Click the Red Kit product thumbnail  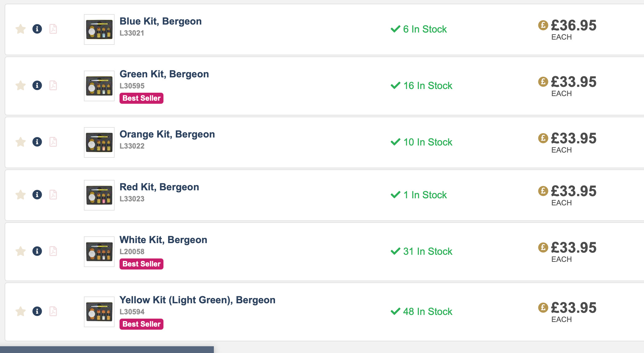(x=99, y=195)
